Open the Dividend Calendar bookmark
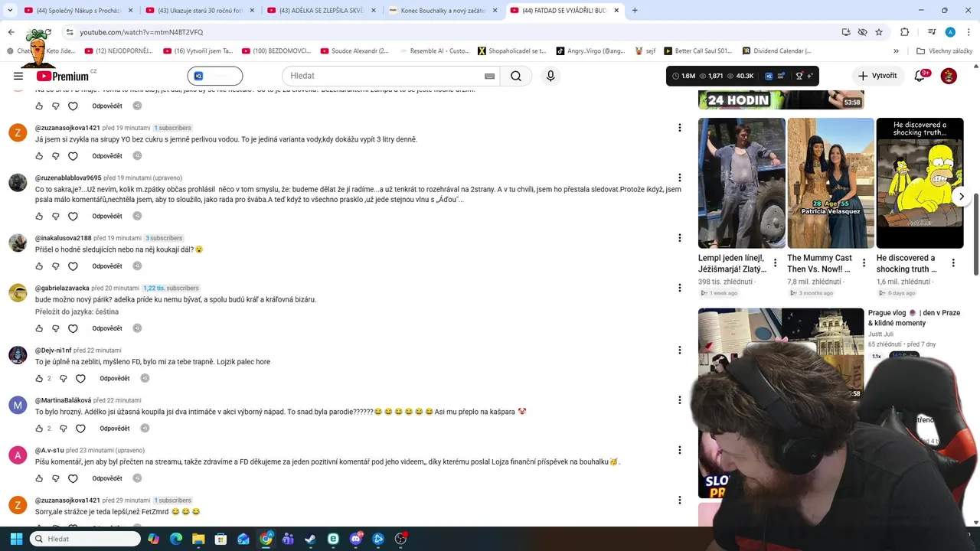Viewport: 980px width, 551px height. [777, 51]
